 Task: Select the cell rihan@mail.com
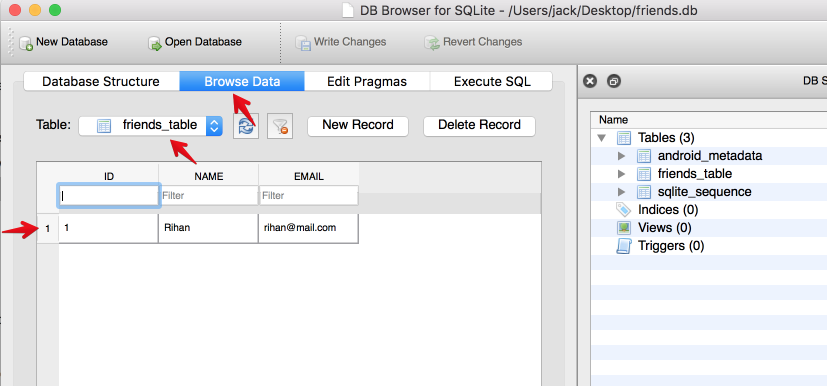point(309,228)
